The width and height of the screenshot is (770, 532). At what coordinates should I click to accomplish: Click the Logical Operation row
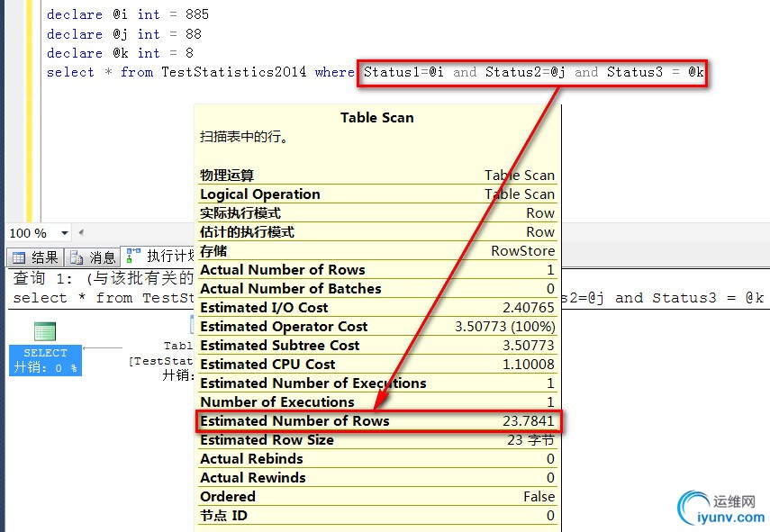click(x=377, y=194)
